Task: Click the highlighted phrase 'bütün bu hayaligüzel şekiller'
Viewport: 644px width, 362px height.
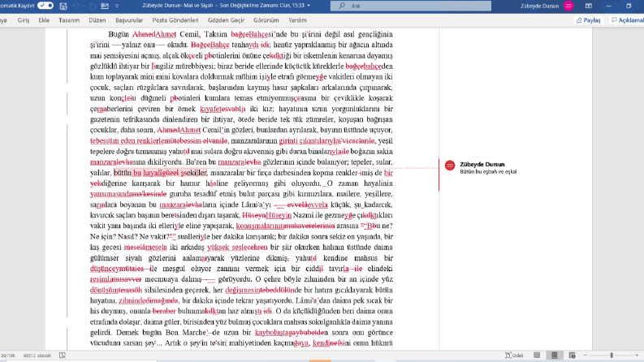Action: tap(160, 173)
